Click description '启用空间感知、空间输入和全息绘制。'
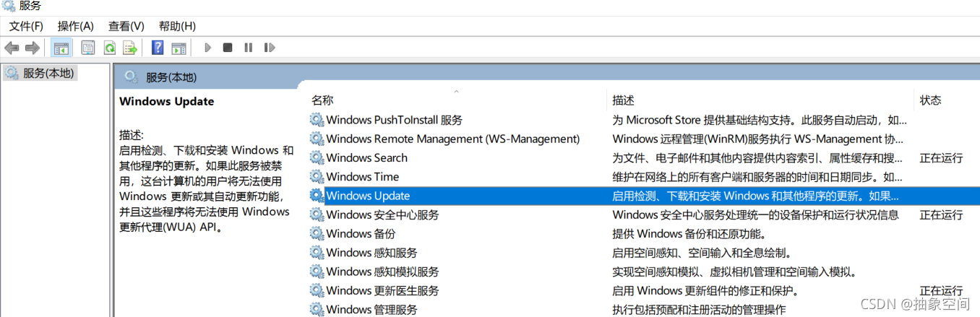Viewport: 980px width, 317px height. 702,253
